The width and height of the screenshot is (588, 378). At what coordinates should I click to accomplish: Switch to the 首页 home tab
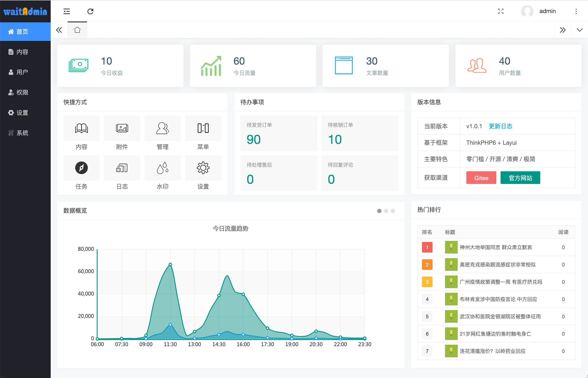tap(77, 30)
